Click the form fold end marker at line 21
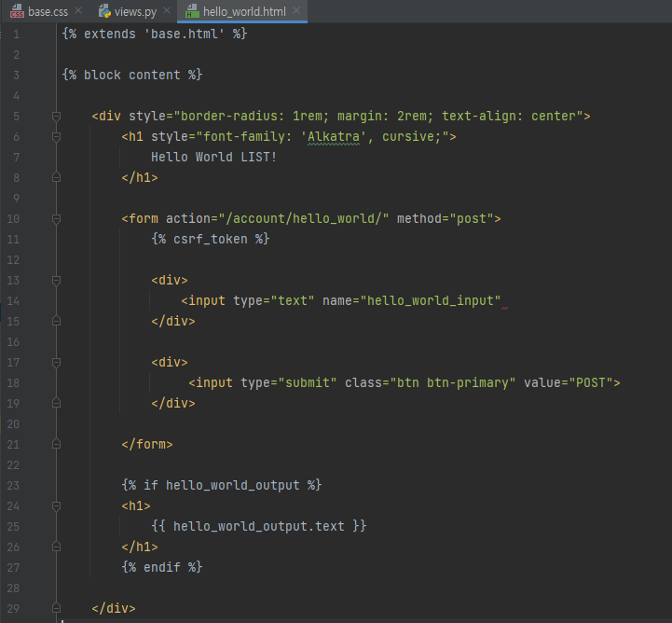672x623 pixels. point(56,444)
